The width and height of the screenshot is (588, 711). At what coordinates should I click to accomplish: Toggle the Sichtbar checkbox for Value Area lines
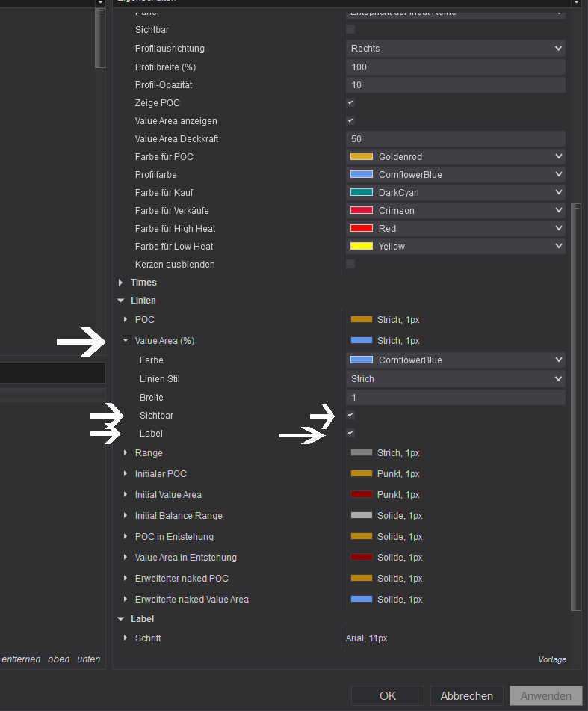pos(350,415)
